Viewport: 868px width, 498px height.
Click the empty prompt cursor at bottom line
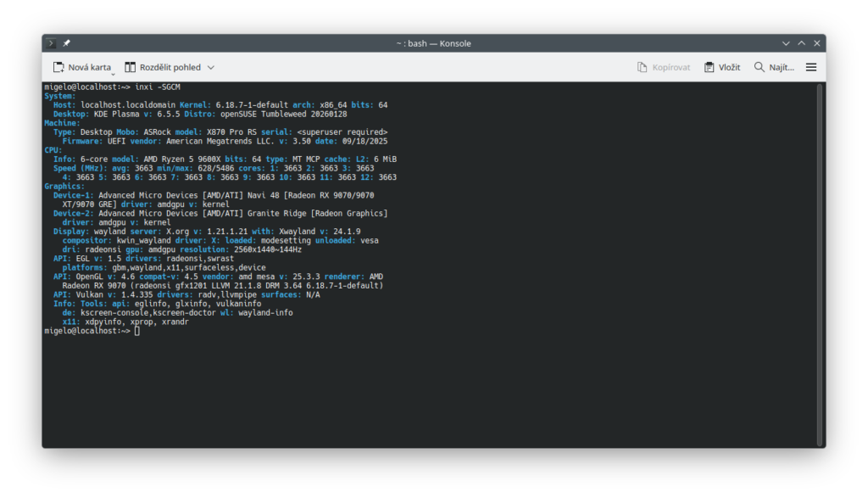(136, 331)
